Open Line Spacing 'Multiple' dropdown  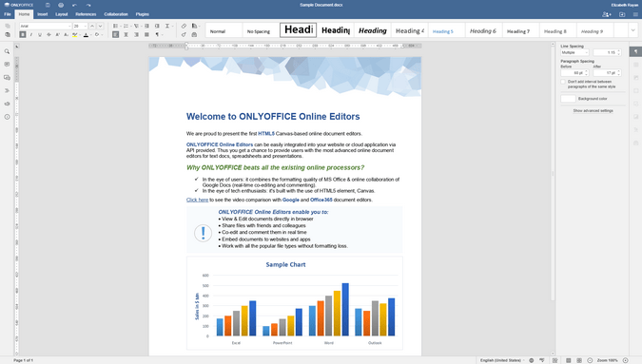[x=574, y=52]
